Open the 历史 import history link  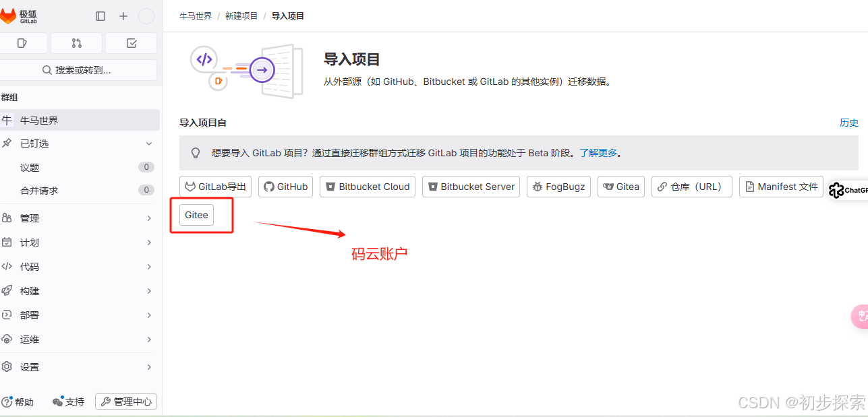tap(849, 123)
